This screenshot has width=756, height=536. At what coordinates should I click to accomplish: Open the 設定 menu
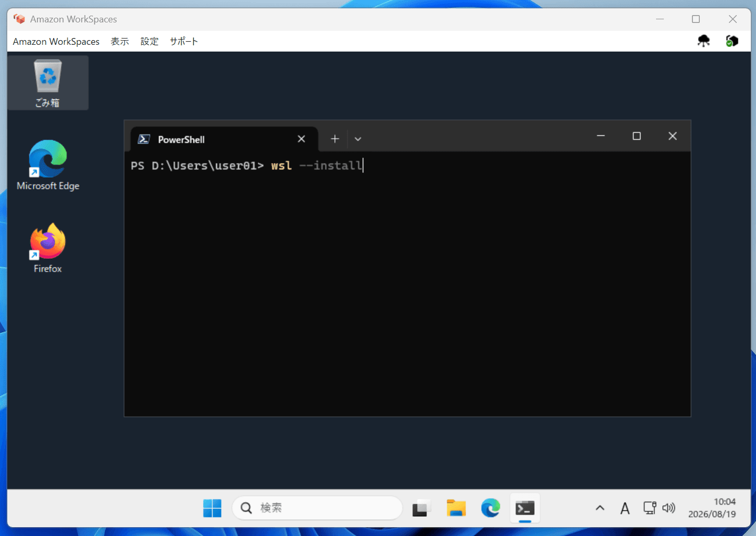pos(149,42)
